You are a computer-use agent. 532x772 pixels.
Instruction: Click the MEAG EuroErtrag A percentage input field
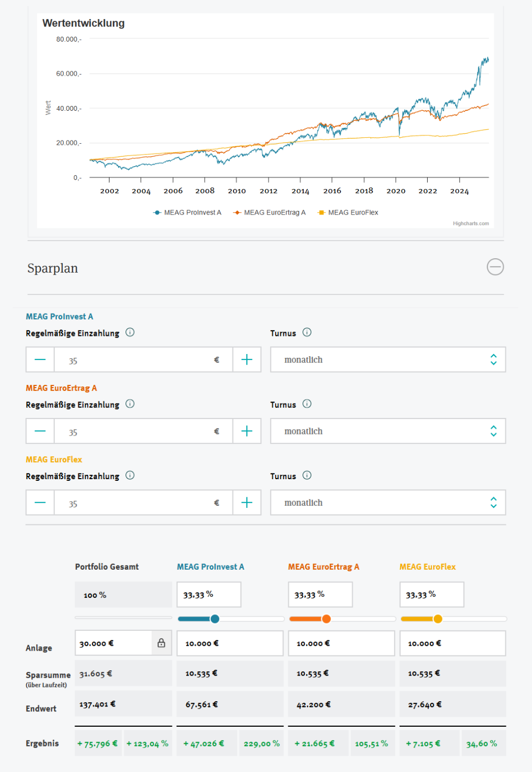click(320, 595)
